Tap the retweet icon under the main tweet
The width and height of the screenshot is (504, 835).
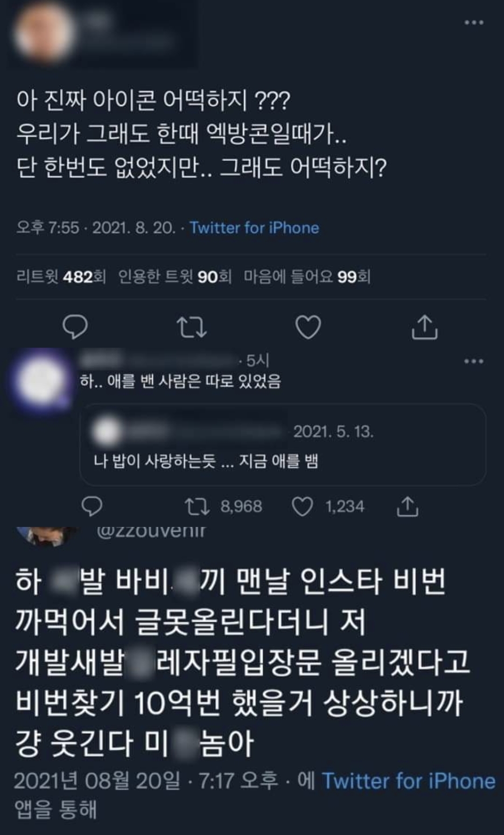pyautogui.click(x=192, y=327)
